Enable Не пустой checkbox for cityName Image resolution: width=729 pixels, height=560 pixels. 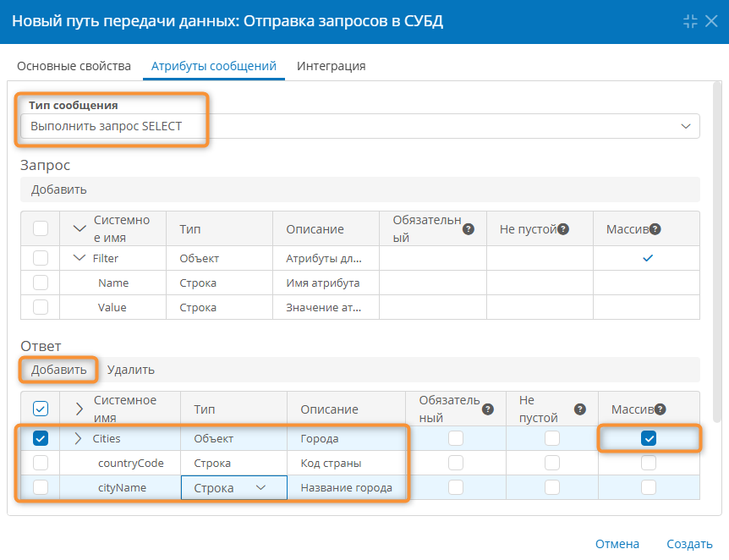[552, 487]
